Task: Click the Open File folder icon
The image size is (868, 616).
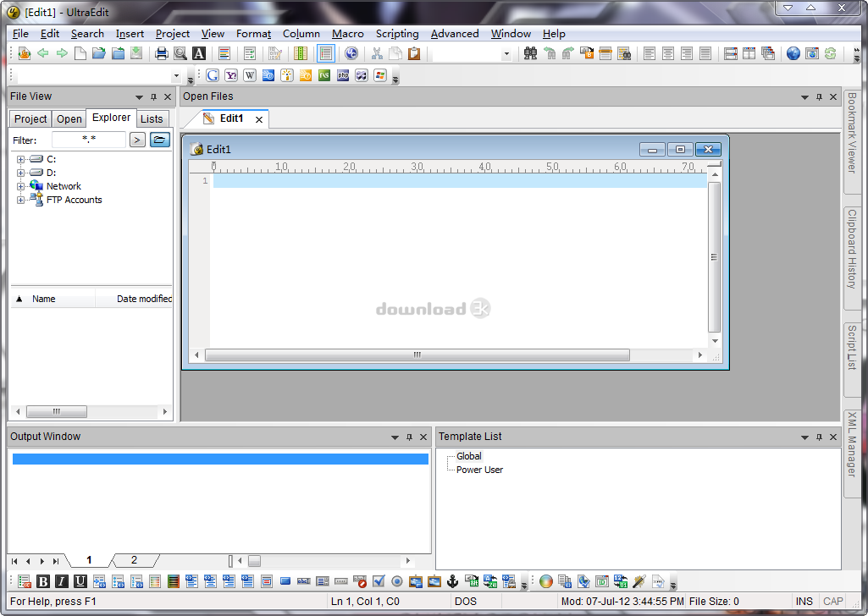Action: [x=99, y=53]
